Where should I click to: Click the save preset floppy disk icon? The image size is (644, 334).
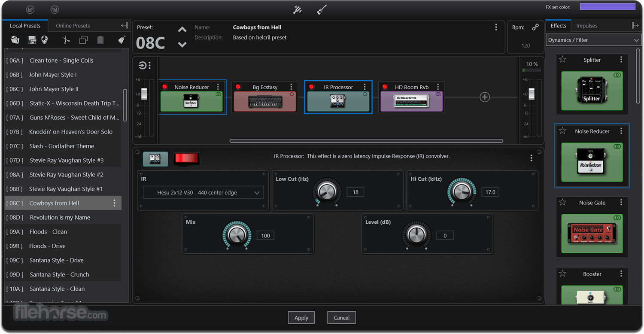tap(32, 40)
